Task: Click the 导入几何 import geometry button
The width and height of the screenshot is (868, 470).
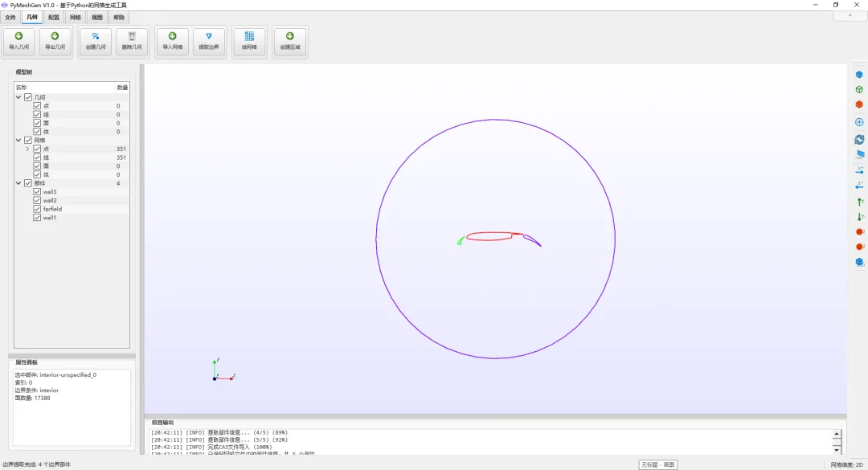Action: (18, 41)
